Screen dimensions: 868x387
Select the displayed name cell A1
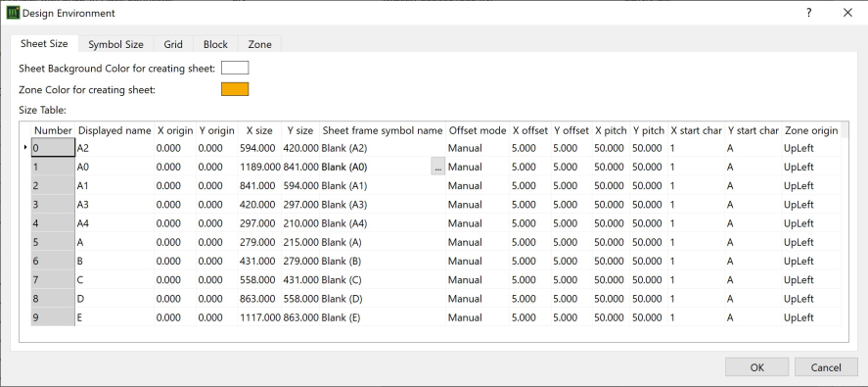pyautogui.click(x=114, y=186)
